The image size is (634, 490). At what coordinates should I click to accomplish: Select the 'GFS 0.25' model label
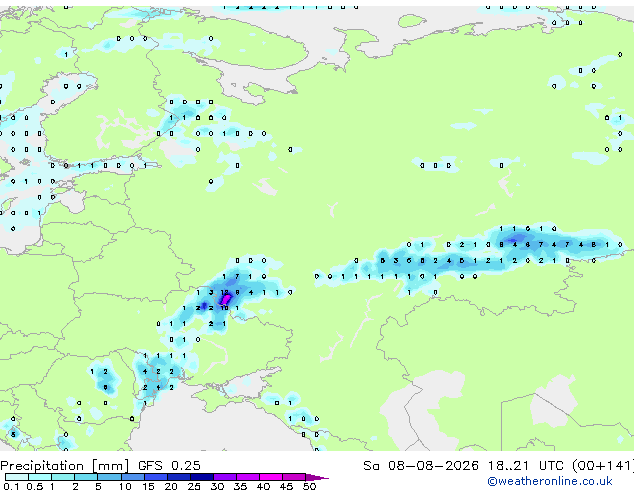tap(169, 466)
